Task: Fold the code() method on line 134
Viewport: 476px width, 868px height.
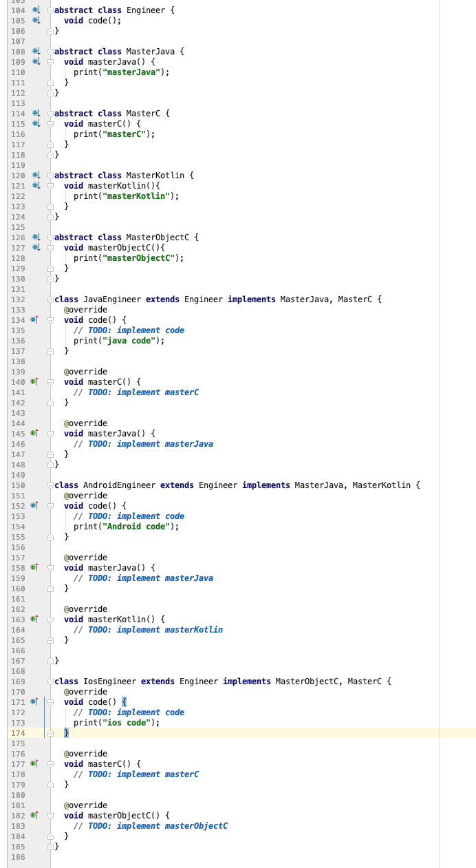Action: tap(50, 320)
